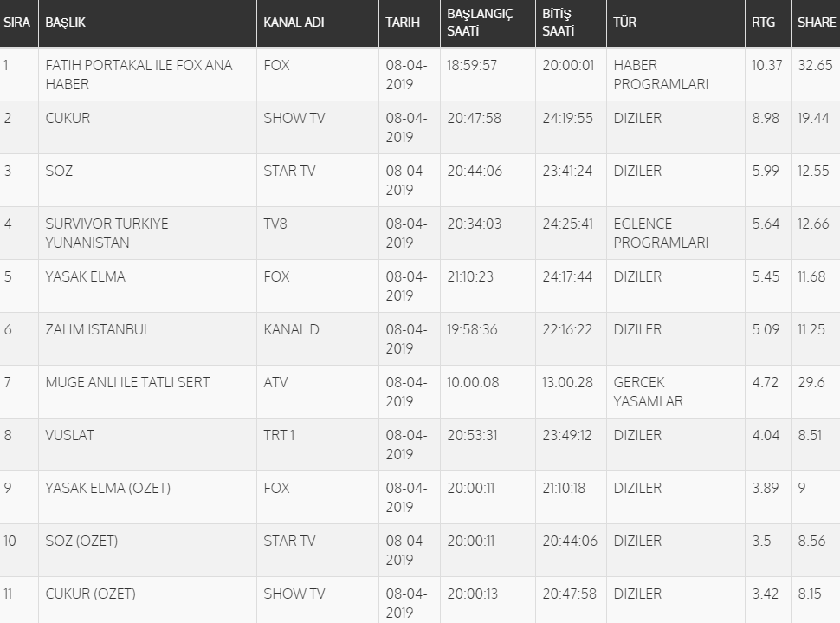The height and width of the screenshot is (623, 840).
Task: Click the CUKUR (OZET) program title
Action: (x=90, y=594)
